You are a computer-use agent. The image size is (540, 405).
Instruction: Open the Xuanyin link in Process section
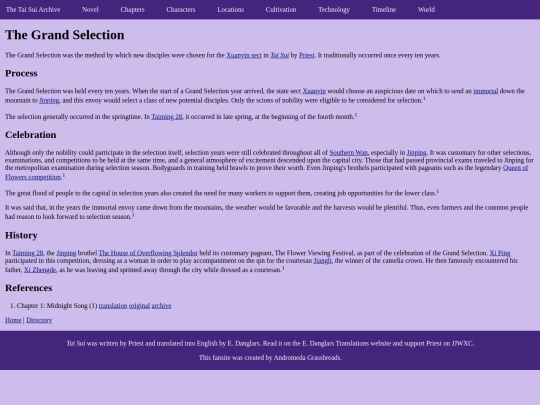[314, 91]
